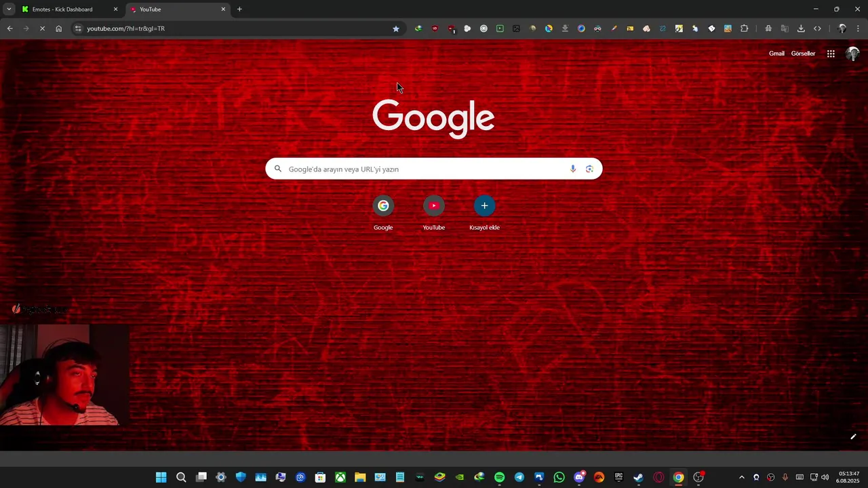Viewport: 868px width, 488px height.
Task: Open File Explorer from the taskbar
Action: tap(360, 477)
